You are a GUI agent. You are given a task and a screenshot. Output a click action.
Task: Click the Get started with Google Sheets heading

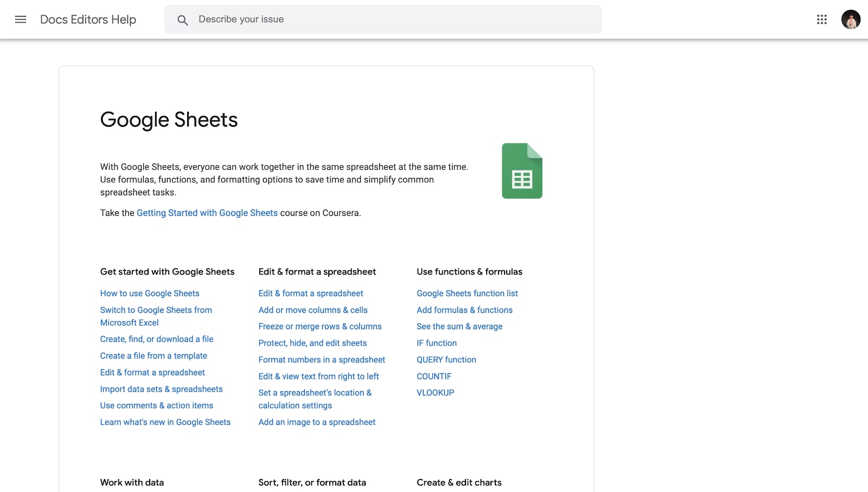click(x=168, y=272)
